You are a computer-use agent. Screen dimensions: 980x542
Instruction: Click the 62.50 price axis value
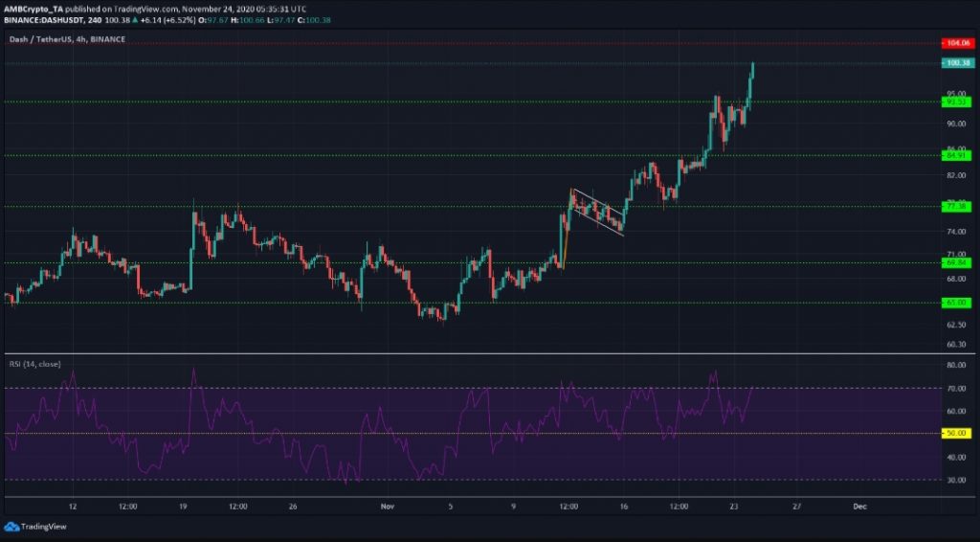pyautogui.click(x=956, y=325)
